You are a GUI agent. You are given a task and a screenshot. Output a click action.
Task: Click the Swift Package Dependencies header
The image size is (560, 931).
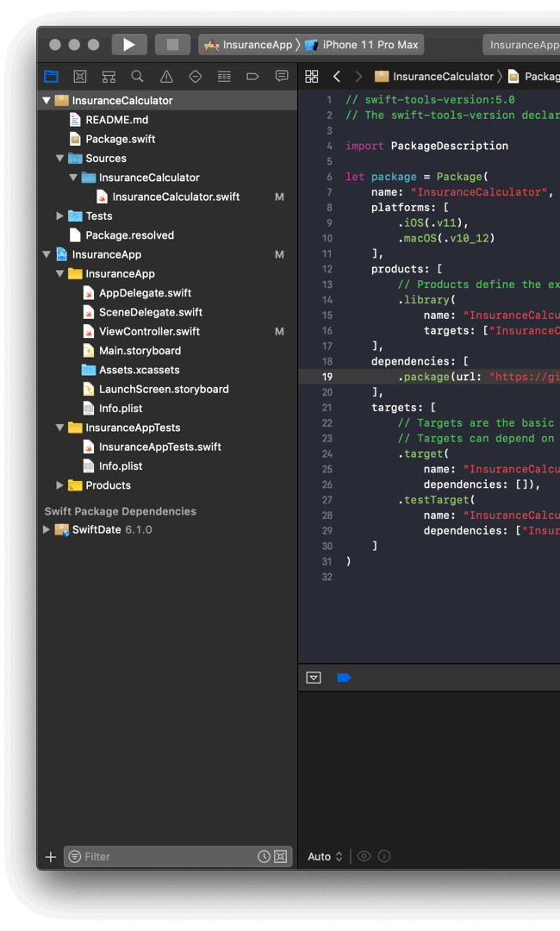(x=121, y=511)
